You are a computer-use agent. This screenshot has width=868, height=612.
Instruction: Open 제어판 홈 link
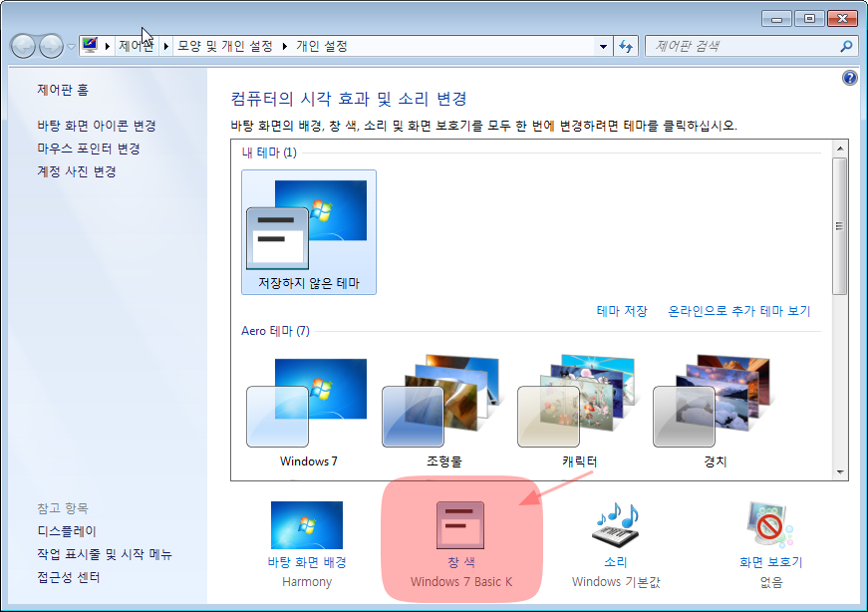pyautogui.click(x=63, y=90)
